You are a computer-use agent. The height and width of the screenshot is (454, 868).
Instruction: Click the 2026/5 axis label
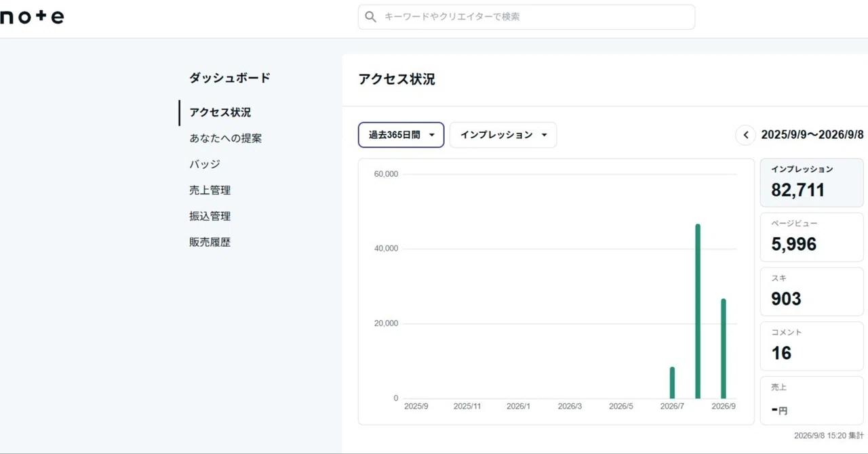[x=621, y=407]
